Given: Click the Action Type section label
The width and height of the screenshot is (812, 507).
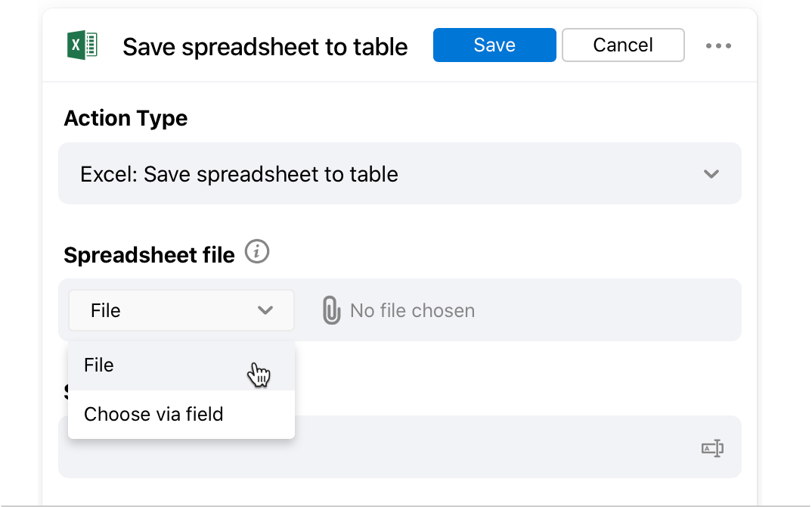Looking at the screenshot, I should (126, 119).
